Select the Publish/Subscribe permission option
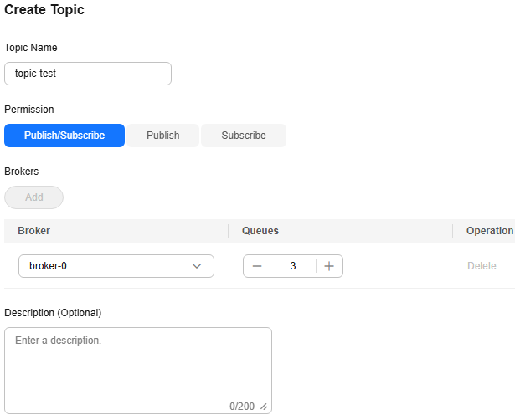 coord(64,136)
